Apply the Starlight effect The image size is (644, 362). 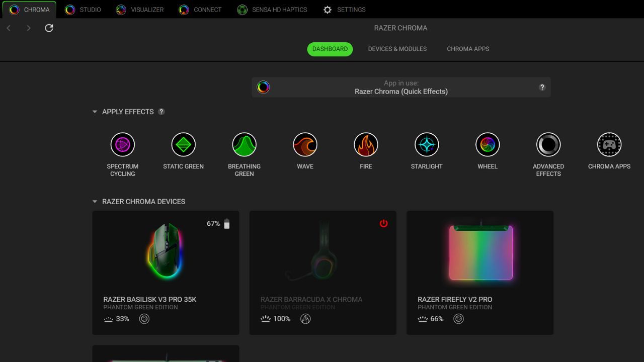[x=427, y=145]
